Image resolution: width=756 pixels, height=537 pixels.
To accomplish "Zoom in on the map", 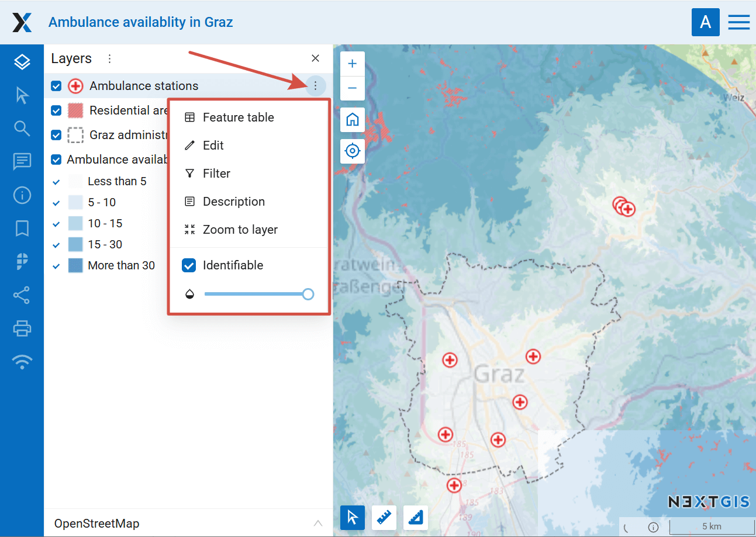I will [353, 64].
